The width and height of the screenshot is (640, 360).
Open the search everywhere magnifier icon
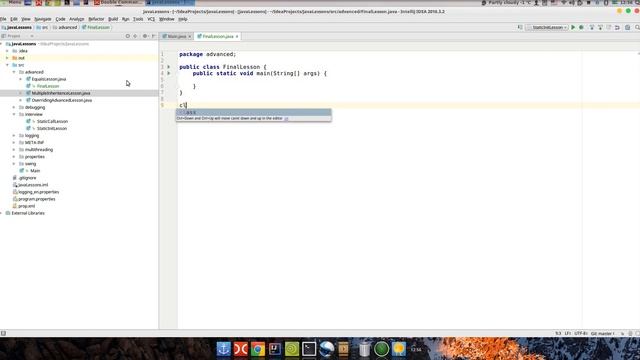click(x=637, y=27)
